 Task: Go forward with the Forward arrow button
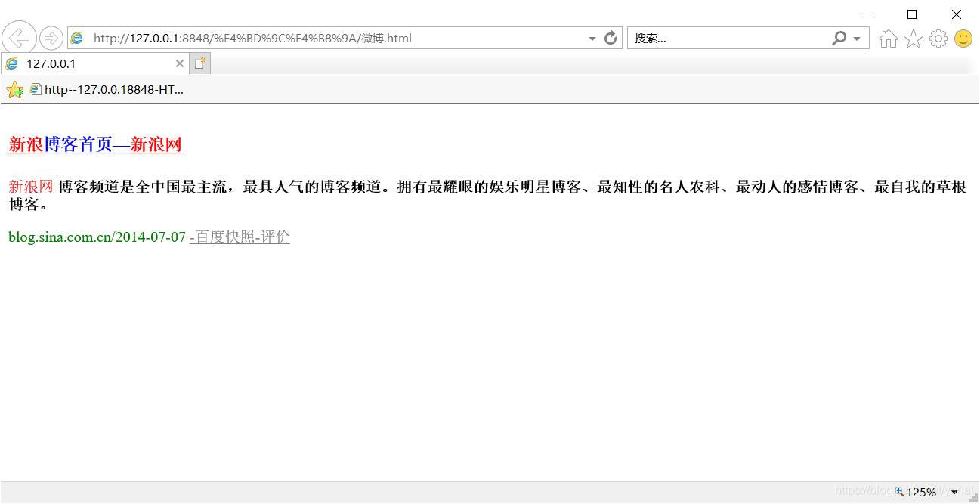pyautogui.click(x=51, y=38)
